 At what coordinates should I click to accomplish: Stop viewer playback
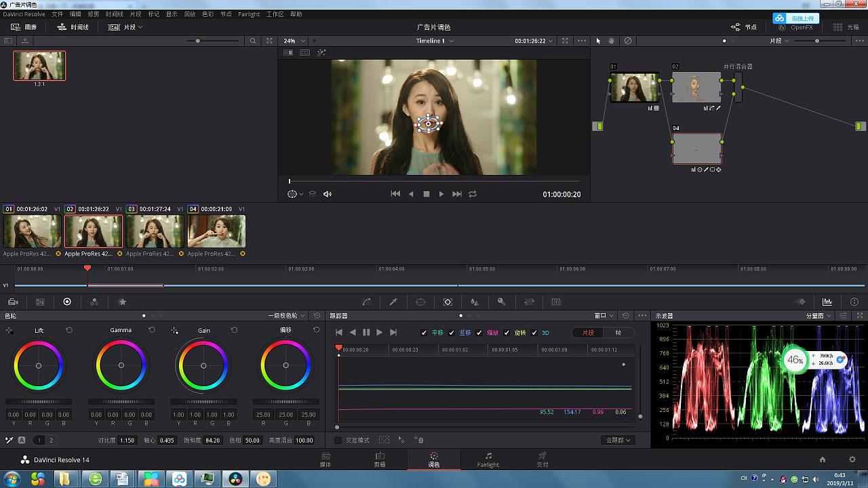[427, 194]
